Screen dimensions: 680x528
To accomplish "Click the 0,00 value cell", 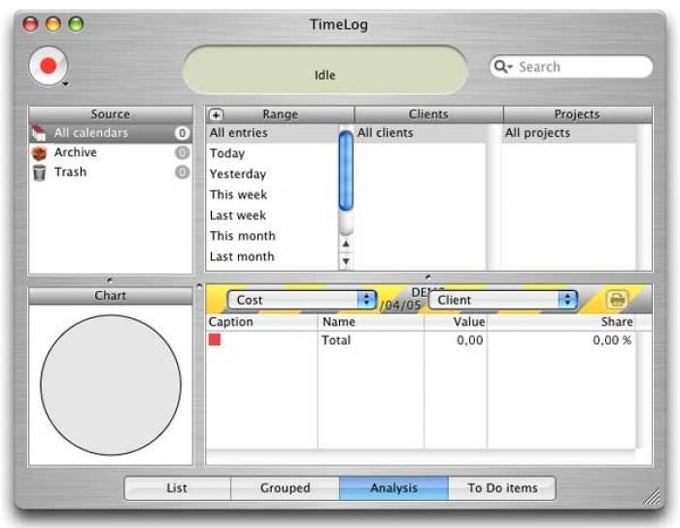I will click(456, 340).
